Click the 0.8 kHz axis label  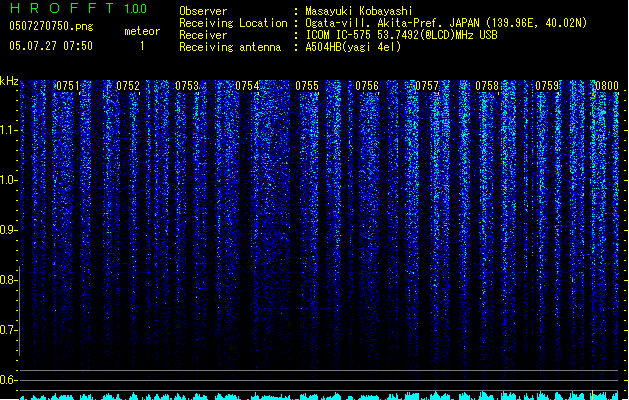tap(8, 280)
